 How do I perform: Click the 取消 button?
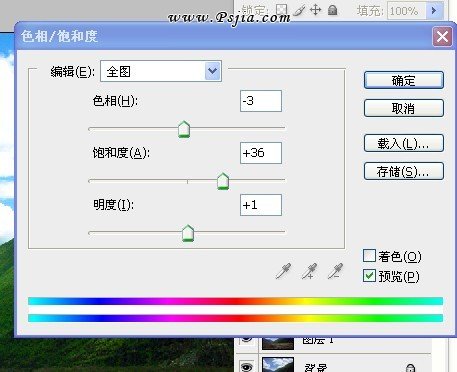point(404,108)
